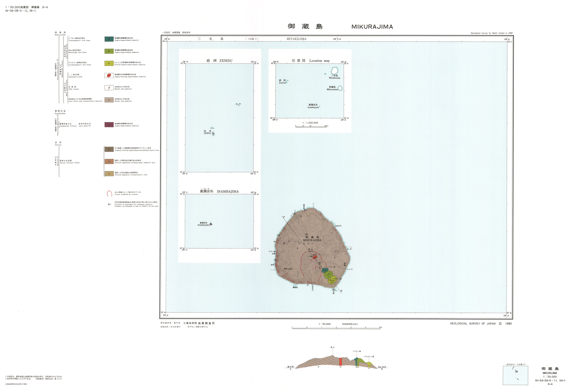Click the purple Inambajima legend swatch
Viewport: 571px width, 392px height.
pos(109,125)
